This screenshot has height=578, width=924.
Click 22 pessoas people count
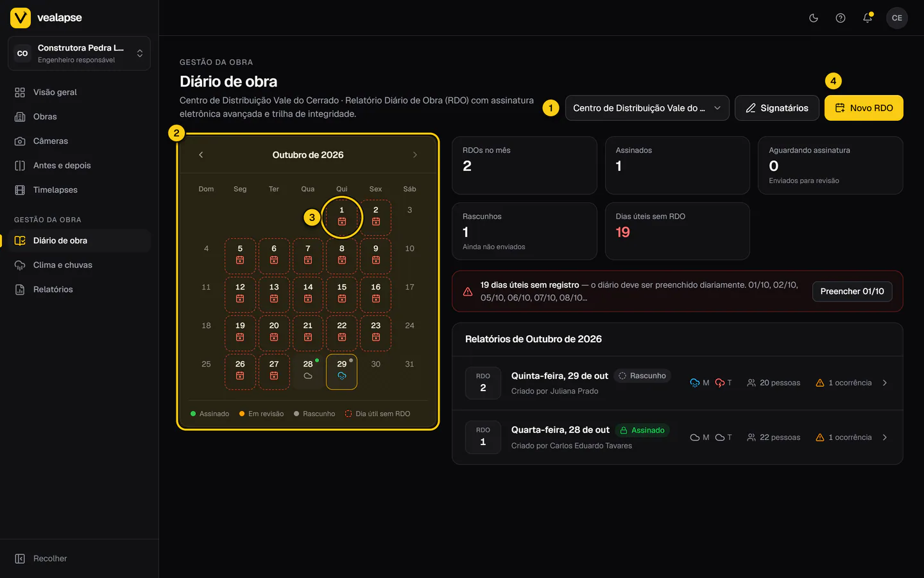(774, 437)
